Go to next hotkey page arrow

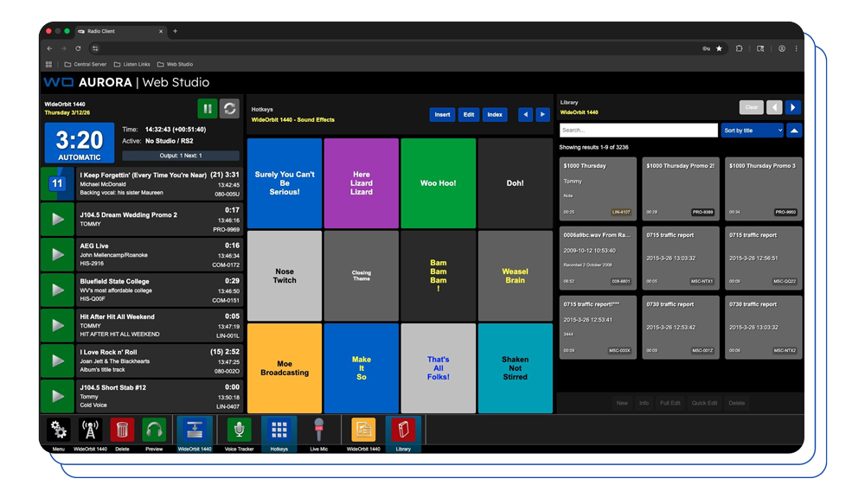(543, 115)
